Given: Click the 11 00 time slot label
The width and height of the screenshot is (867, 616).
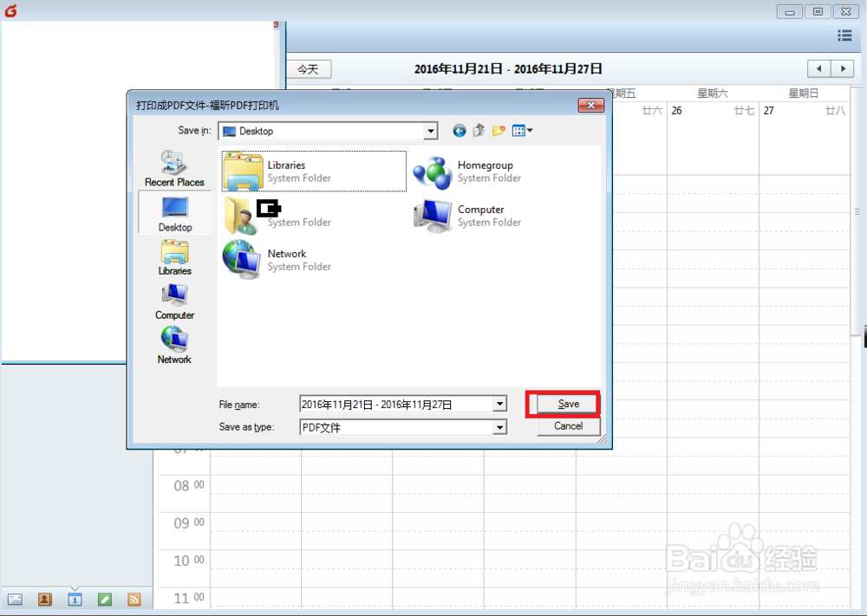Looking at the screenshot, I should (188, 599).
